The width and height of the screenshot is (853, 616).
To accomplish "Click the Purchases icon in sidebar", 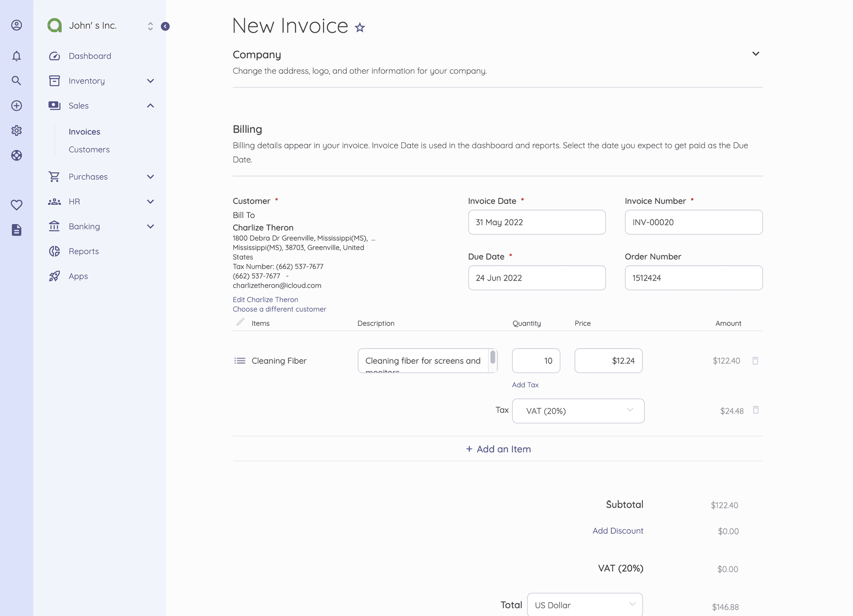I will click(x=53, y=176).
